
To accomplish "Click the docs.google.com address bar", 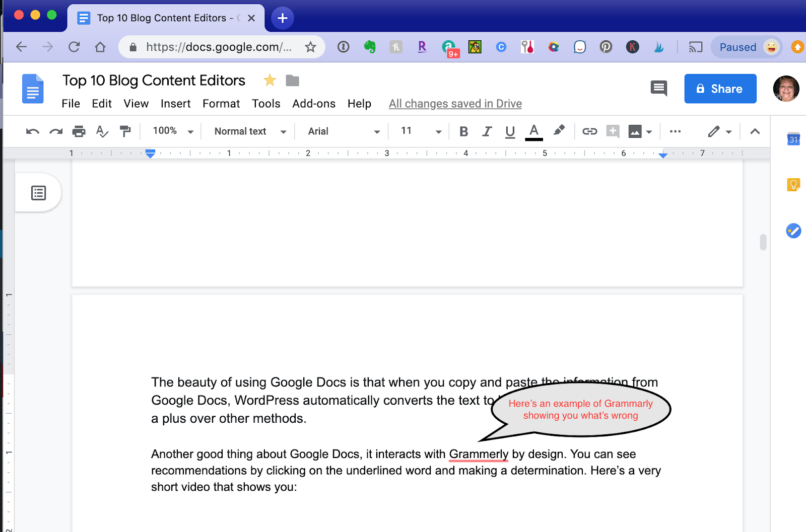I will click(x=219, y=47).
